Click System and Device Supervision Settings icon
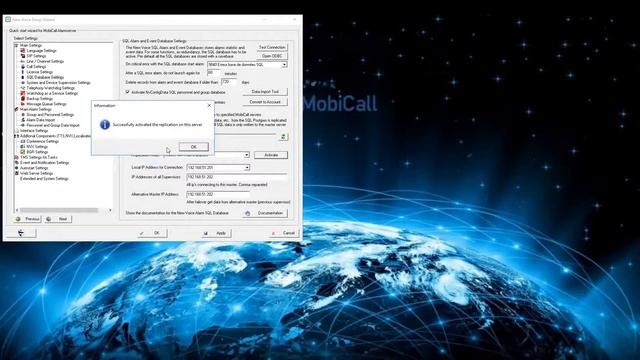640x360 pixels. [x=23, y=82]
